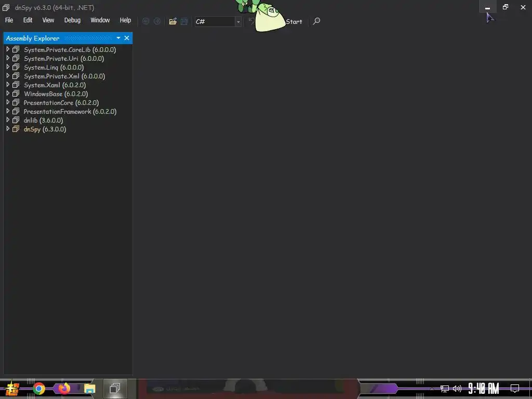Select the PresentationCore assembly icon
This screenshot has width=532, height=399.
[16, 102]
